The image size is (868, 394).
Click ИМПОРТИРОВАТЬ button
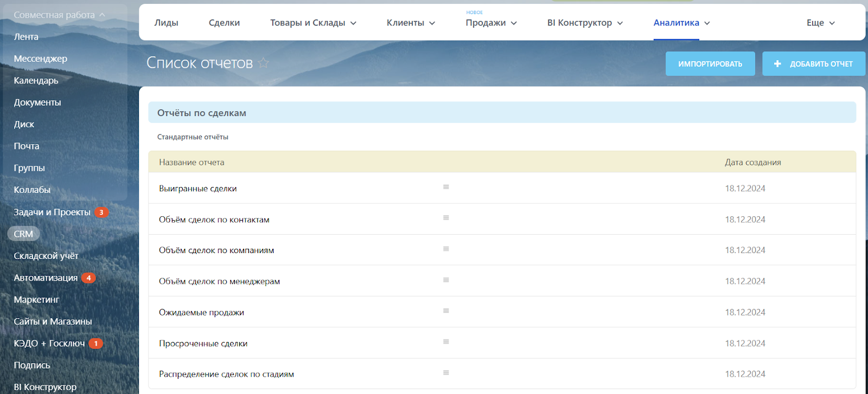coord(710,64)
